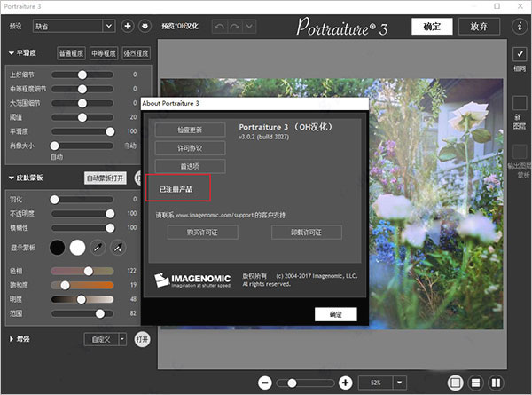532x395 pixels.
Task: Click the redo arrow icon
Action: [x=237, y=27]
